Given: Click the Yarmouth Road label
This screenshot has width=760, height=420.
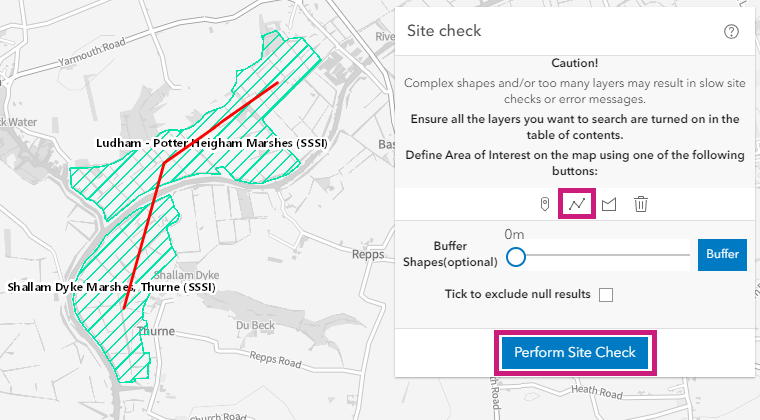Looking at the screenshot, I should (x=92, y=52).
